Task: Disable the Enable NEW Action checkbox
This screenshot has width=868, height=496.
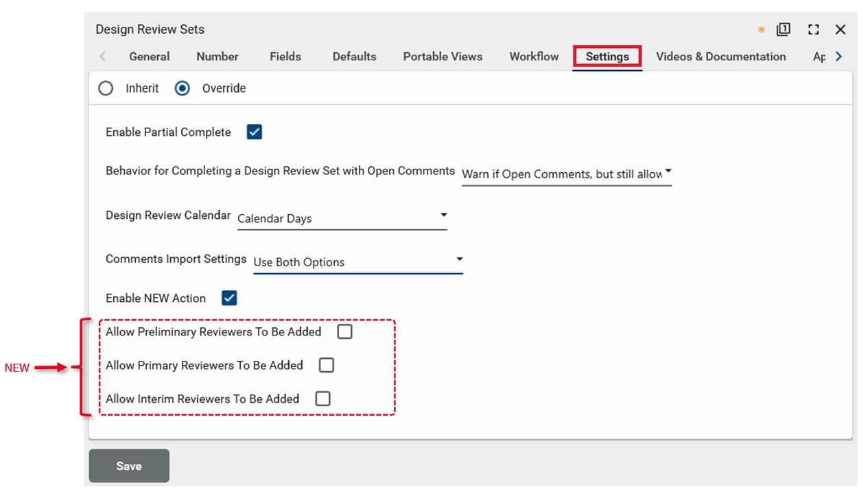Action: (229, 298)
